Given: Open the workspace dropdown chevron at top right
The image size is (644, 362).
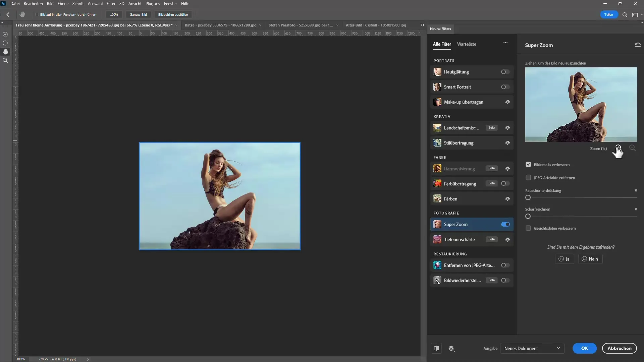Looking at the screenshot, I should (x=642, y=15).
